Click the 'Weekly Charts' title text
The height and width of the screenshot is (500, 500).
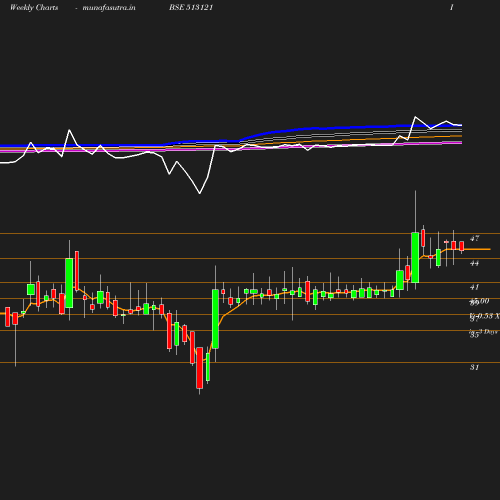(34, 8)
